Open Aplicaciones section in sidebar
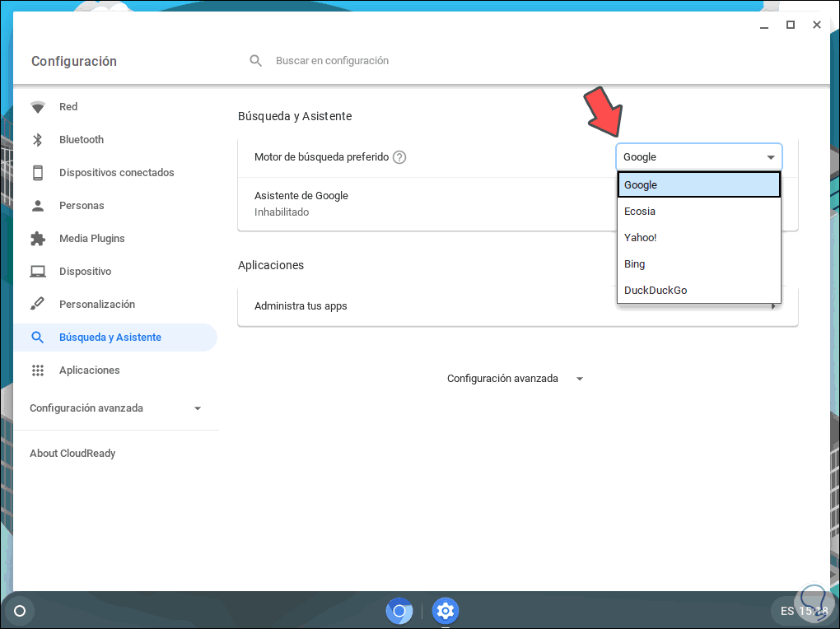The width and height of the screenshot is (840, 629). pos(115,370)
